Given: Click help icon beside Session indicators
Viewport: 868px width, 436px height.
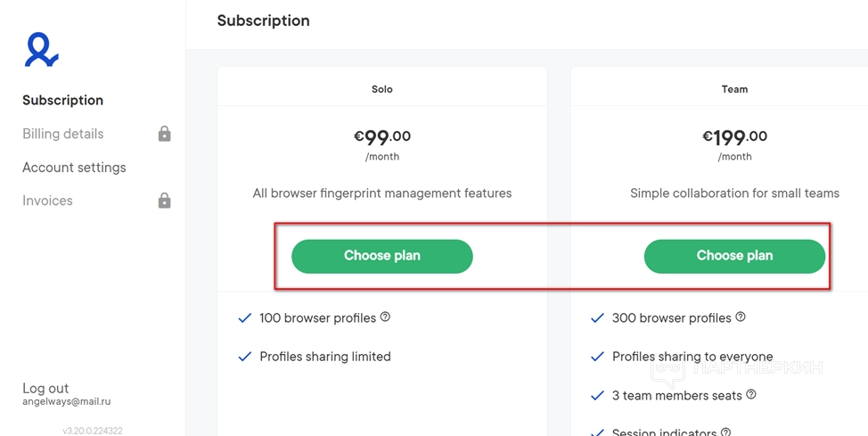Looking at the screenshot, I should [725, 432].
